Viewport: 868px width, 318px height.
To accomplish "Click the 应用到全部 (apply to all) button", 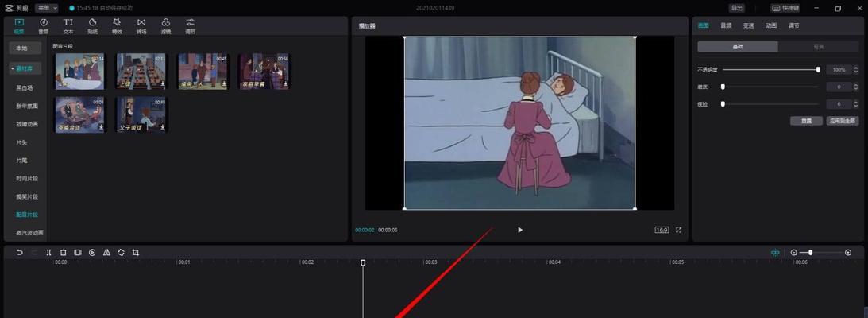I will pyautogui.click(x=843, y=121).
